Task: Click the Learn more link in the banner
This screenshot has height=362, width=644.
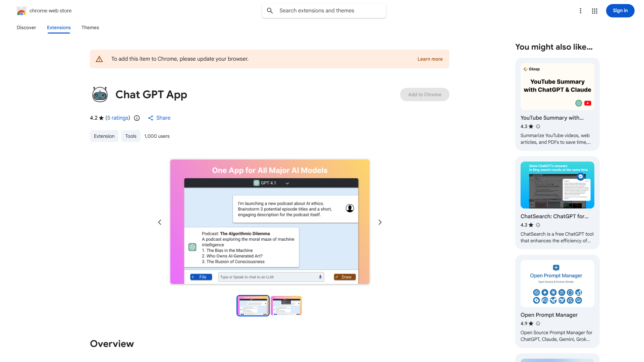Action: coord(430,59)
